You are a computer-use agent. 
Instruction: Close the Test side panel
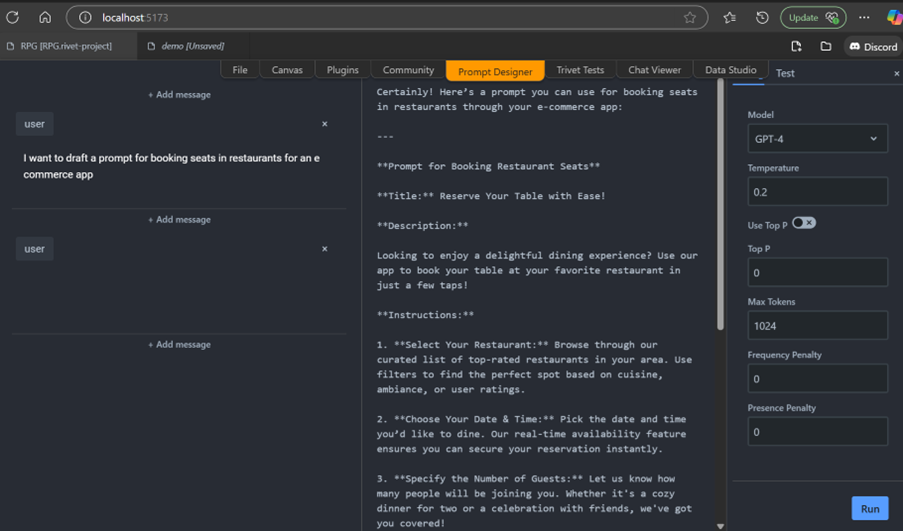coord(896,73)
